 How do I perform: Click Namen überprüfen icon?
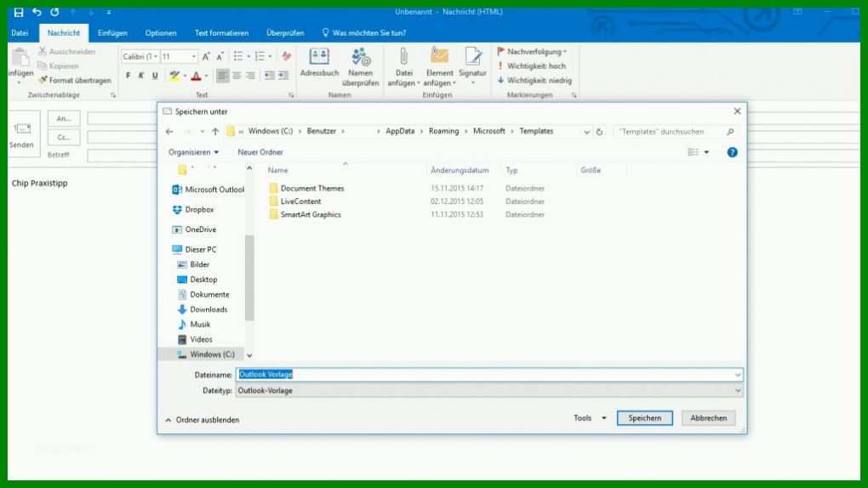360,67
